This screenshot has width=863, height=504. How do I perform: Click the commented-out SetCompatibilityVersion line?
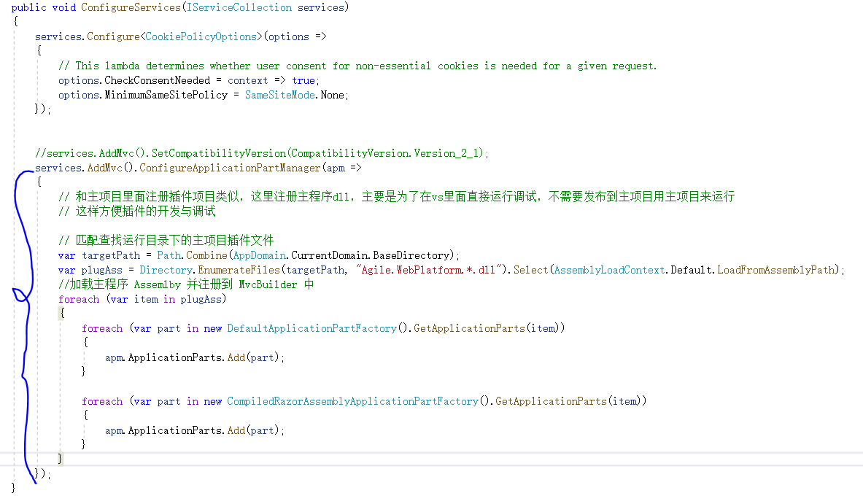262,153
